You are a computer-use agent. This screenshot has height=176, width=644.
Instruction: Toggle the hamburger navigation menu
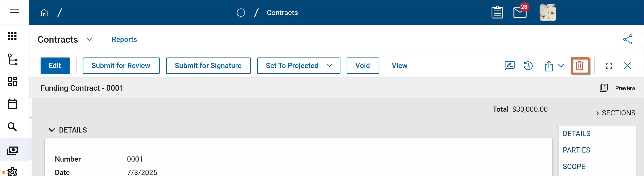pos(14,13)
